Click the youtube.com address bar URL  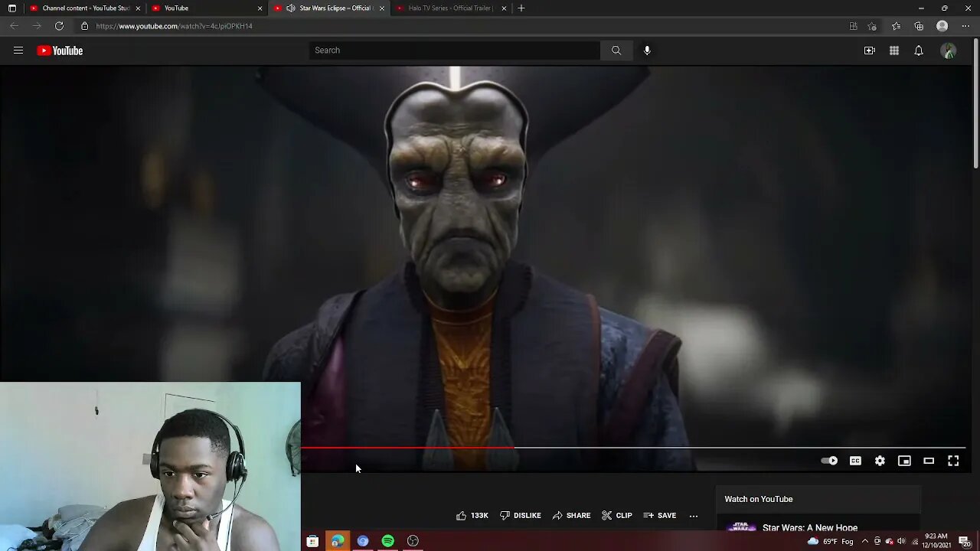[174, 26]
